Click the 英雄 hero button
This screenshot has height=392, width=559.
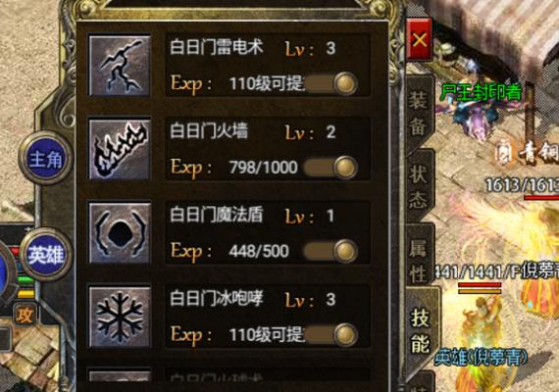46,255
